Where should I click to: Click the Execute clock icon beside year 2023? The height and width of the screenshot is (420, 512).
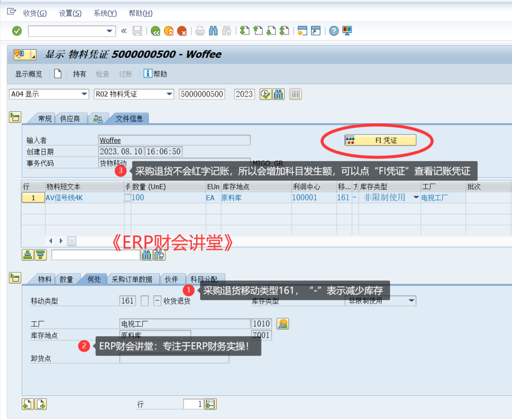click(x=265, y=94)
